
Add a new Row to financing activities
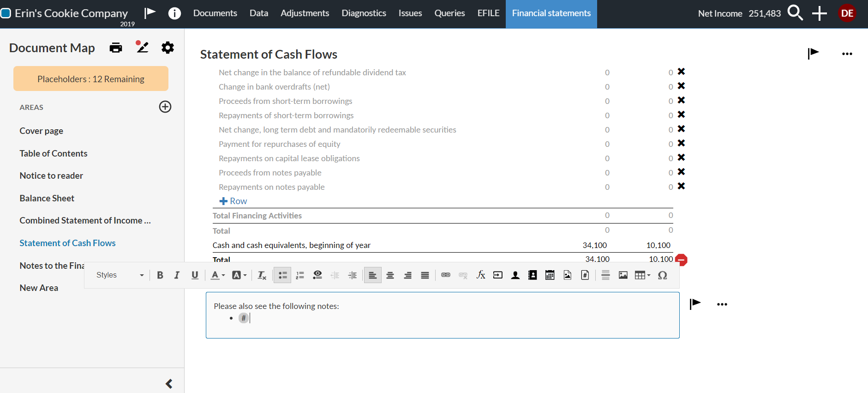(x=233, y=201)
